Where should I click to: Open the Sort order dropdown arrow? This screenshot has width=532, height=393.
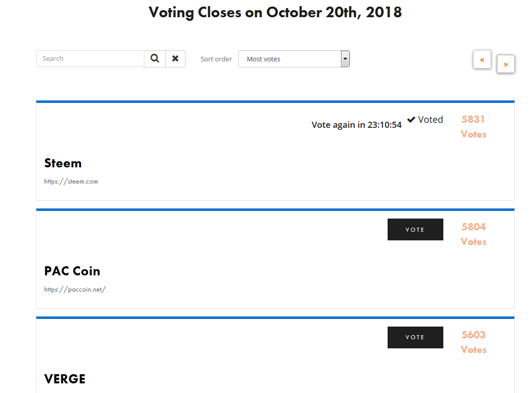[x=345, y=59]
